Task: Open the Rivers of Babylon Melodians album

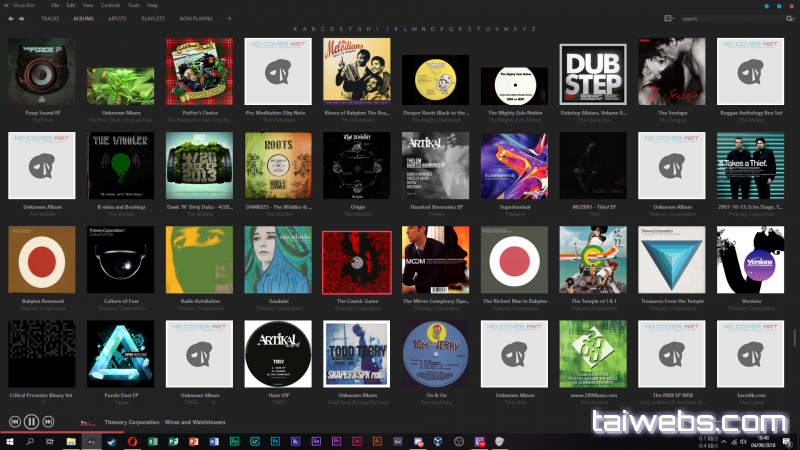Action: [x=357, y=71]
